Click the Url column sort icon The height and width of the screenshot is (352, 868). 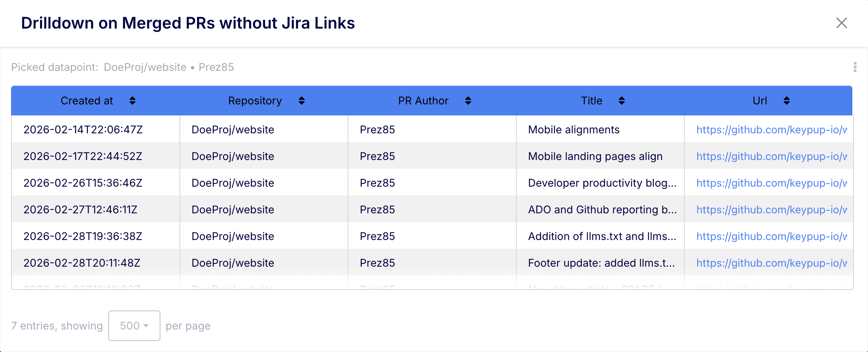[x=786, y=101]
